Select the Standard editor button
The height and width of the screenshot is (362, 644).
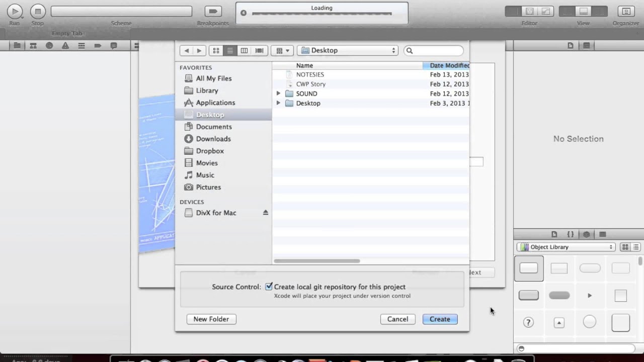pos(513,11)
